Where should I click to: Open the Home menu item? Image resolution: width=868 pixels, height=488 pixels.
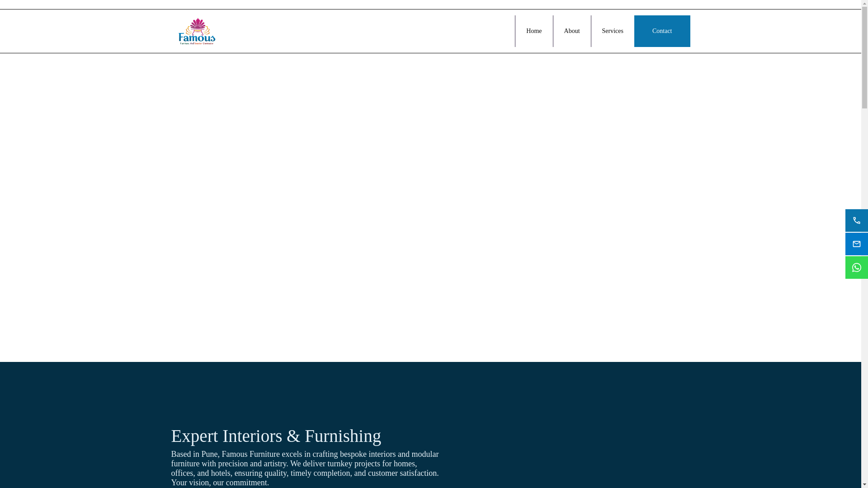coord(533,31)
